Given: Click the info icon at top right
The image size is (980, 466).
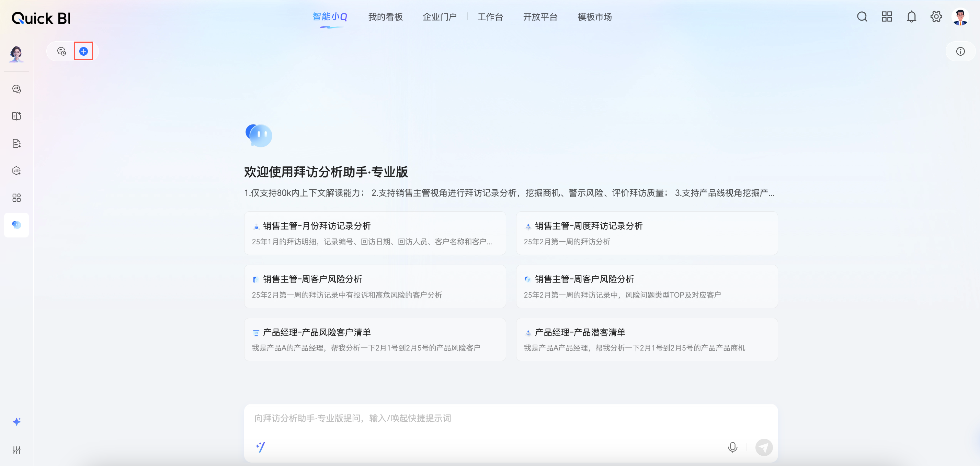Looking at the screenshot, I should pyautogui.click(x=960, y=52).
